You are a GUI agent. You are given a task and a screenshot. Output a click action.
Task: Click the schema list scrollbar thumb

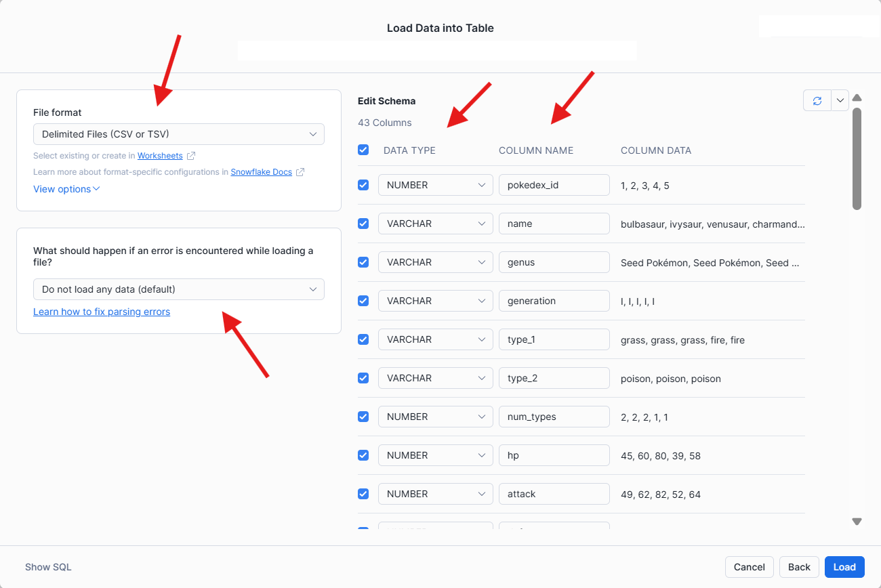pyautogui.click(x=857, y=159)
